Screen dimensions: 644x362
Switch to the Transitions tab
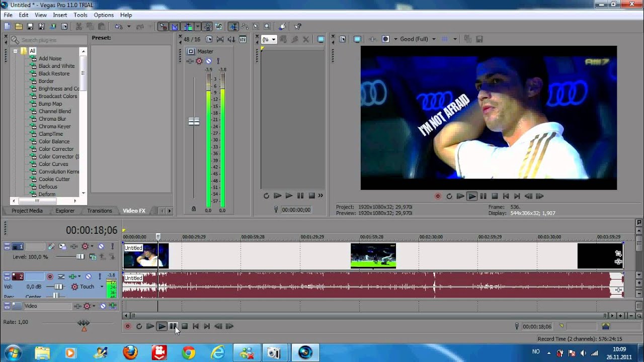(x=100, y=211)
